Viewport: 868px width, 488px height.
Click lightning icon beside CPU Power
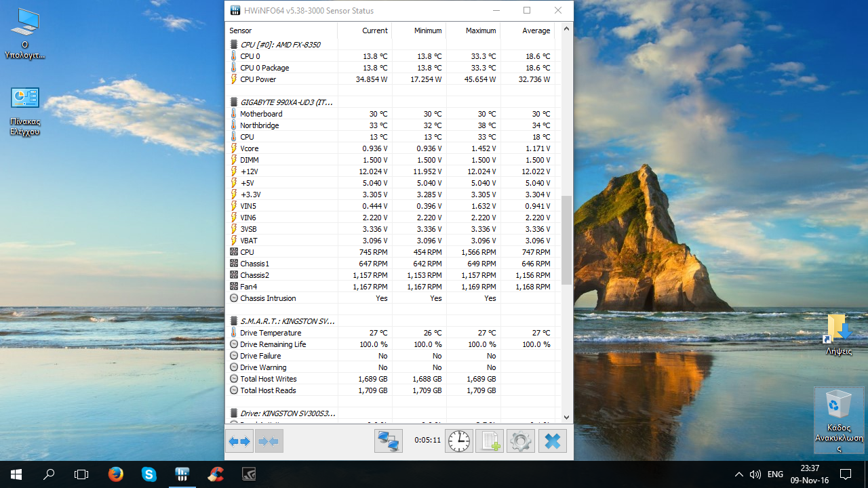pyautogui.click(x=234, y=79)
